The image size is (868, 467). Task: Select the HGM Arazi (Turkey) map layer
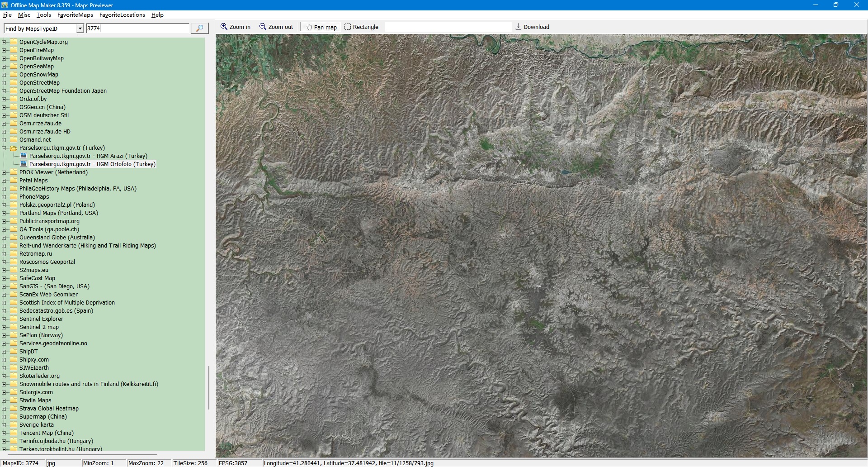[x=88, y=156]
